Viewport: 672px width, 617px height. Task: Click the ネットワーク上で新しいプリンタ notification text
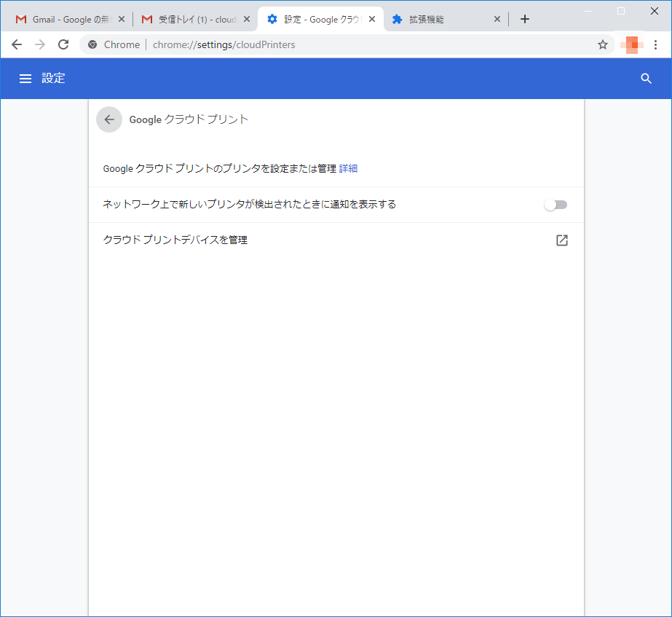250,205
